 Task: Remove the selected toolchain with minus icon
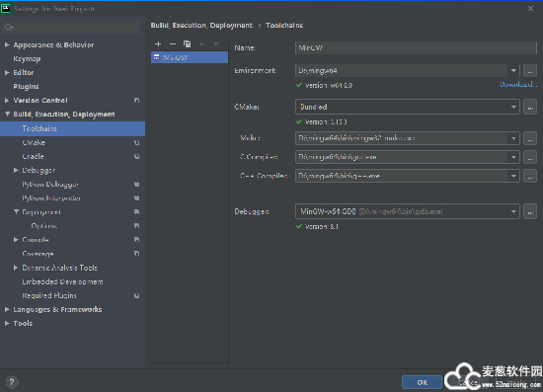(x=173, y=44)
